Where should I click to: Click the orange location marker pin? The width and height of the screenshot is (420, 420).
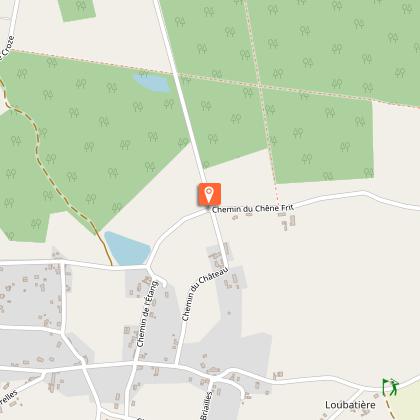pos(210,194)
